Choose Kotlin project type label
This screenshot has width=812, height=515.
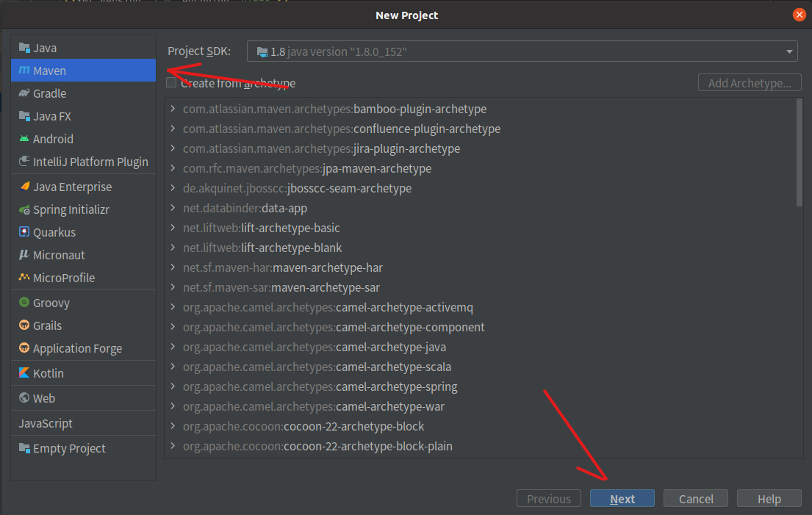(x=48, y=373)
